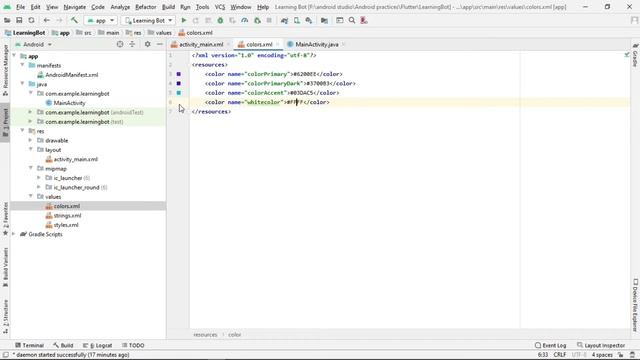
Task: Expand com.example.learningbot (androidTest) package
Action: click(30, 112)
